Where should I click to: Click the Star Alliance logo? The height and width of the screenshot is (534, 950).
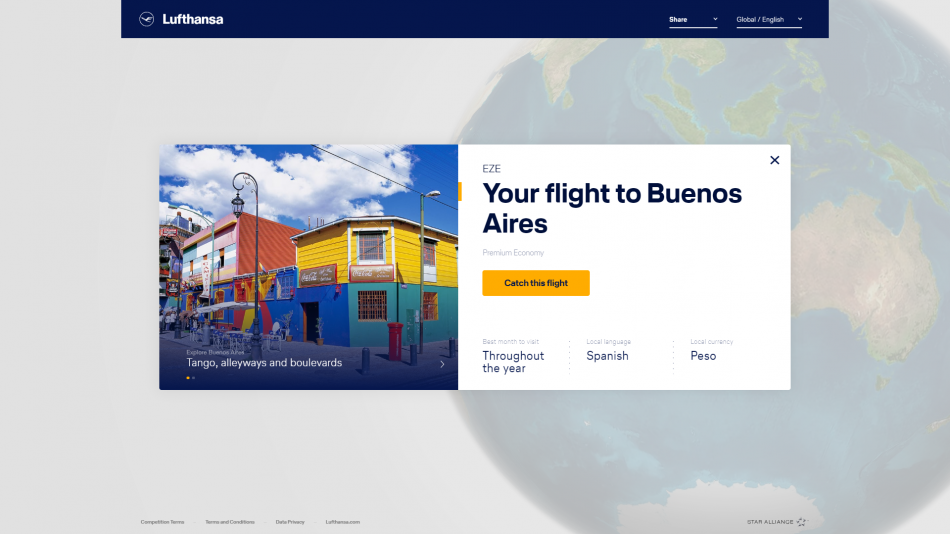click(x=777, y=522)
